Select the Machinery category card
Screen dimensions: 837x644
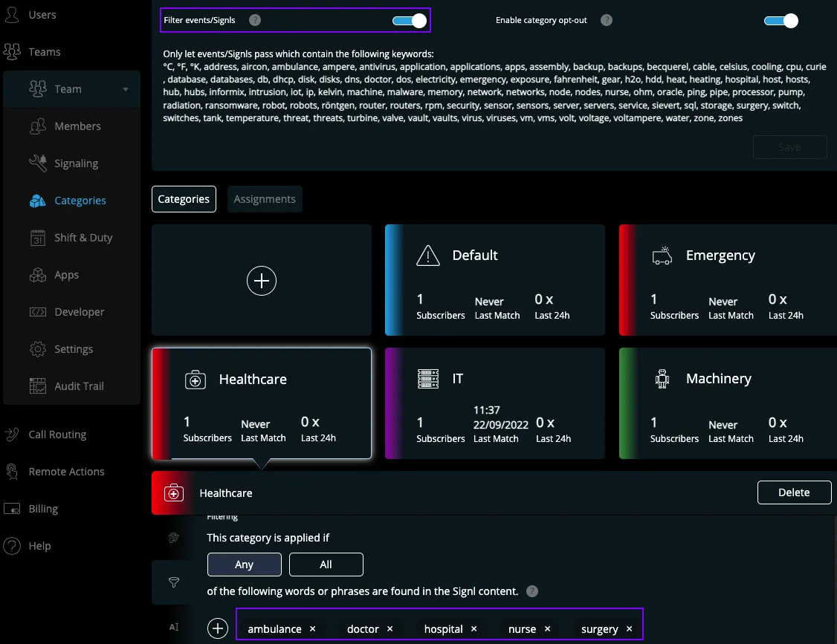[x=728, y=403]
